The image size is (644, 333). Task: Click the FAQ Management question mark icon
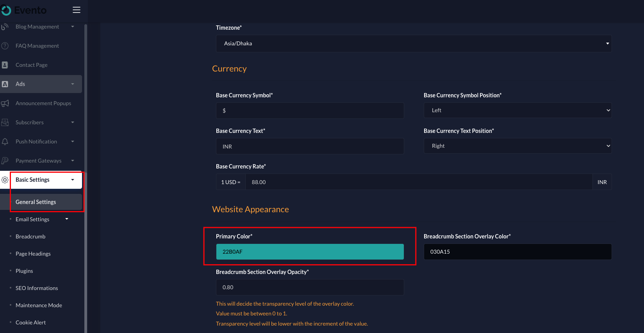point(5,46)
